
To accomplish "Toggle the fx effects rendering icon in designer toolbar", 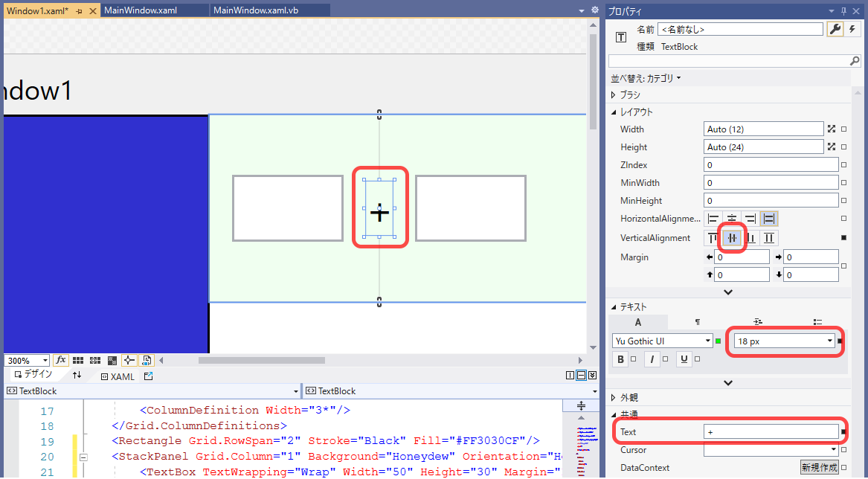I will click(62, 360).
